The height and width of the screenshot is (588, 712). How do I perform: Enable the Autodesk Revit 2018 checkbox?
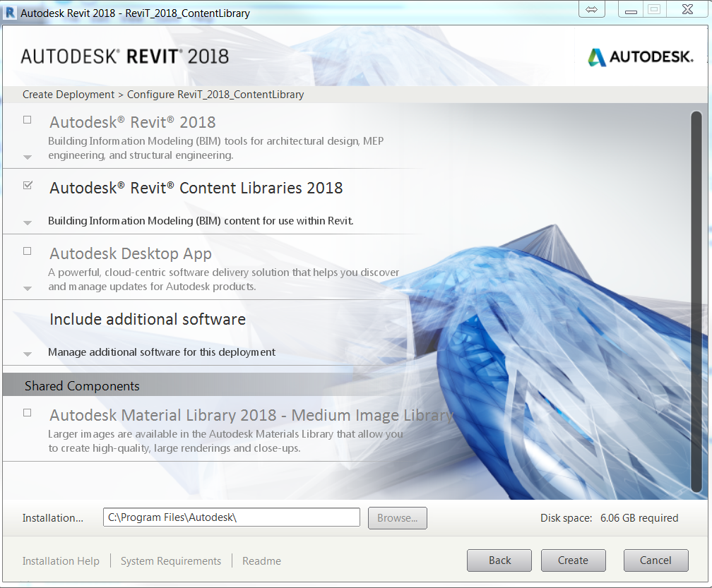(x=28, y=120)
